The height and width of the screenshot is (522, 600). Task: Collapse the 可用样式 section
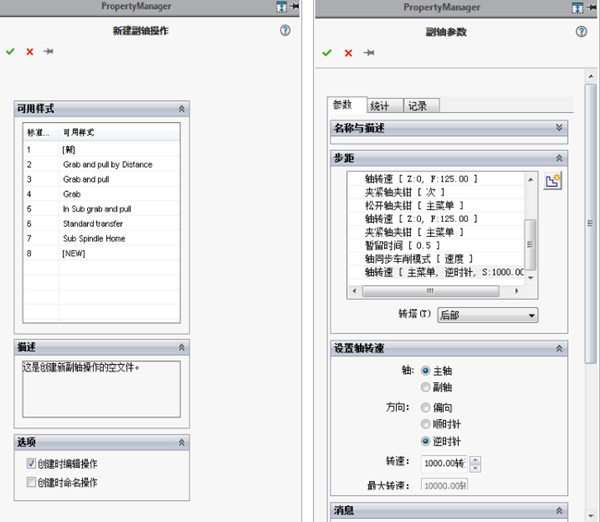pyautogui.click(x=181, y=108)
